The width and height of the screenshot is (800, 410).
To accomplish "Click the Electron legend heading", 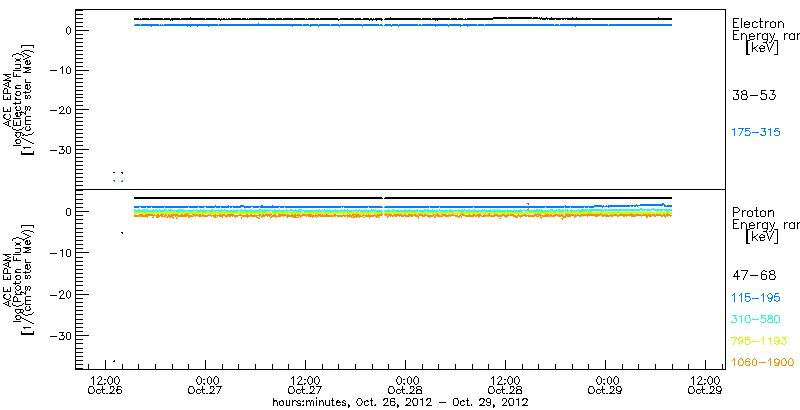I will (x=758, y=23).
